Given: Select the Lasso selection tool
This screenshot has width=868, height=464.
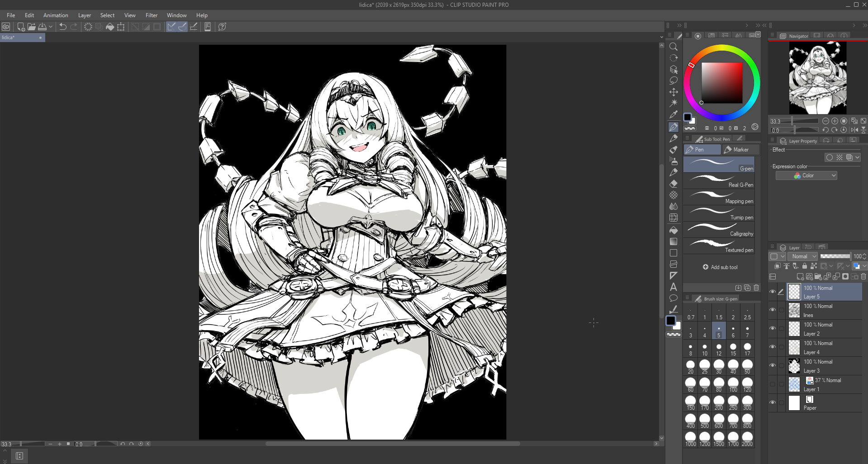Looking at the screenshot, I should pos(674,80).
